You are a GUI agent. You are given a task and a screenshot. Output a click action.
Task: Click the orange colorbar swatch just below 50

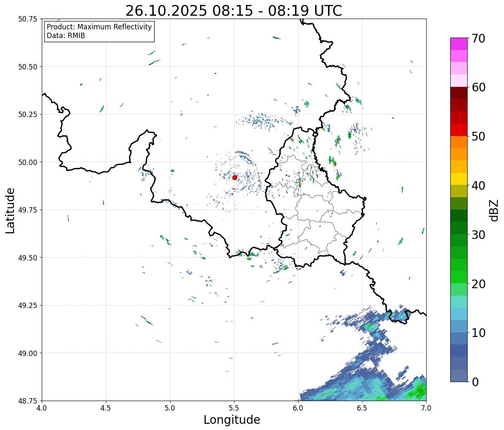click(x=459, y=142)
